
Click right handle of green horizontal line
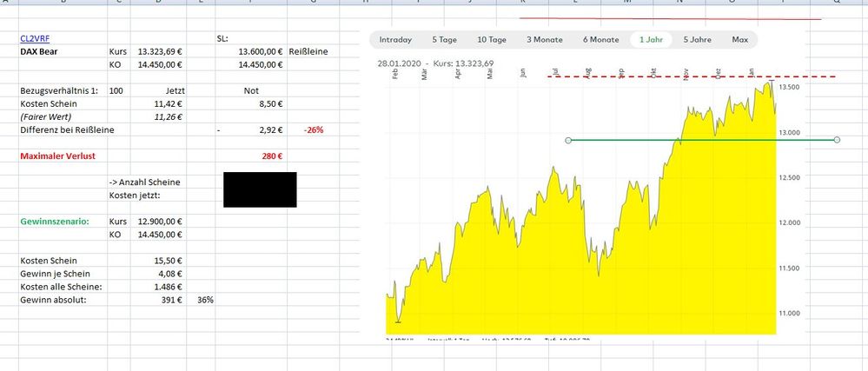[x=837, y=140]
